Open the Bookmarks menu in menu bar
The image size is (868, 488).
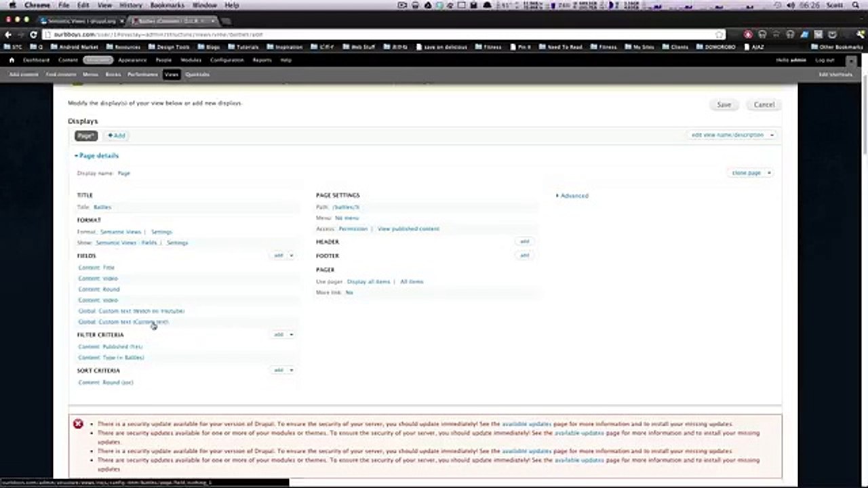(x=167, y=5)
